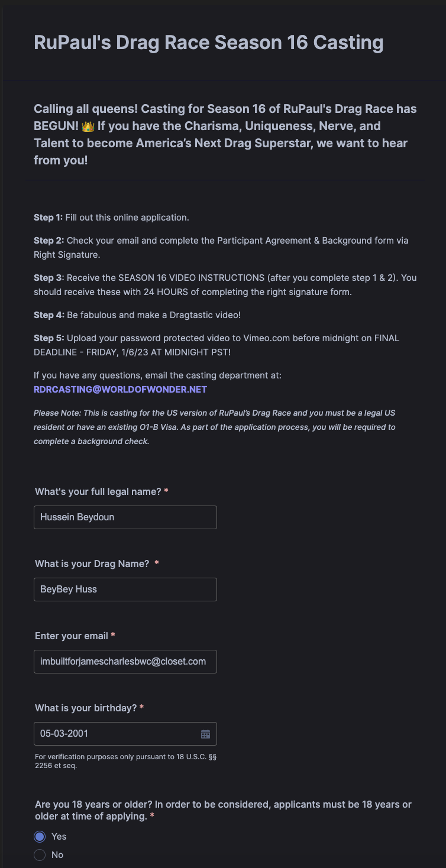Viewport: 446px width, 868px height.
Task: Click the Season 16 Casting page title
Action: click(x=209, y=43)
